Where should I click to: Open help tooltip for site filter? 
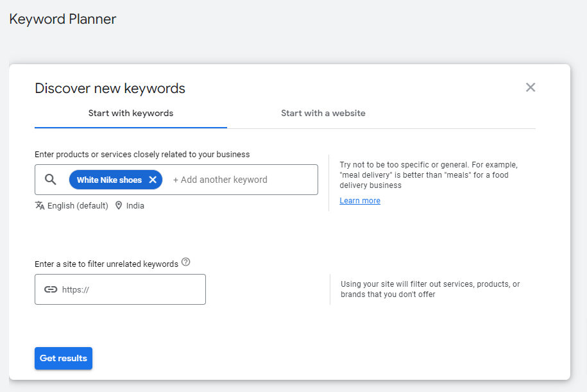pyautogui.click(x=185, y=262)
